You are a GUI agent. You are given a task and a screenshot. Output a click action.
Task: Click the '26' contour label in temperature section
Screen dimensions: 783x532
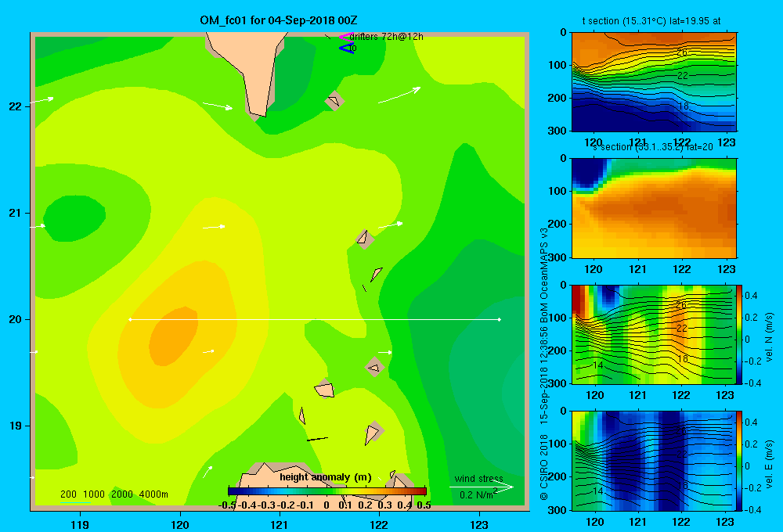(682, 52)
